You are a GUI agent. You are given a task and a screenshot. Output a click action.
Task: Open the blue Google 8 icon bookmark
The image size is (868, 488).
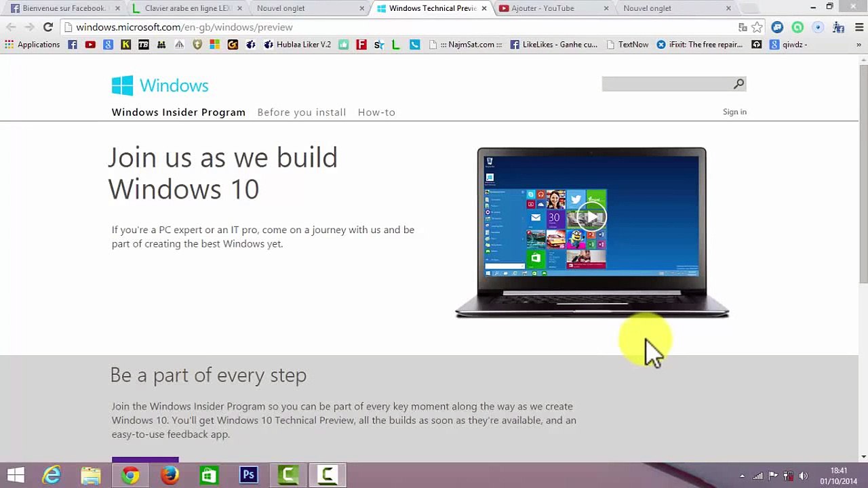pyautogui.click(x=108, y=45)
